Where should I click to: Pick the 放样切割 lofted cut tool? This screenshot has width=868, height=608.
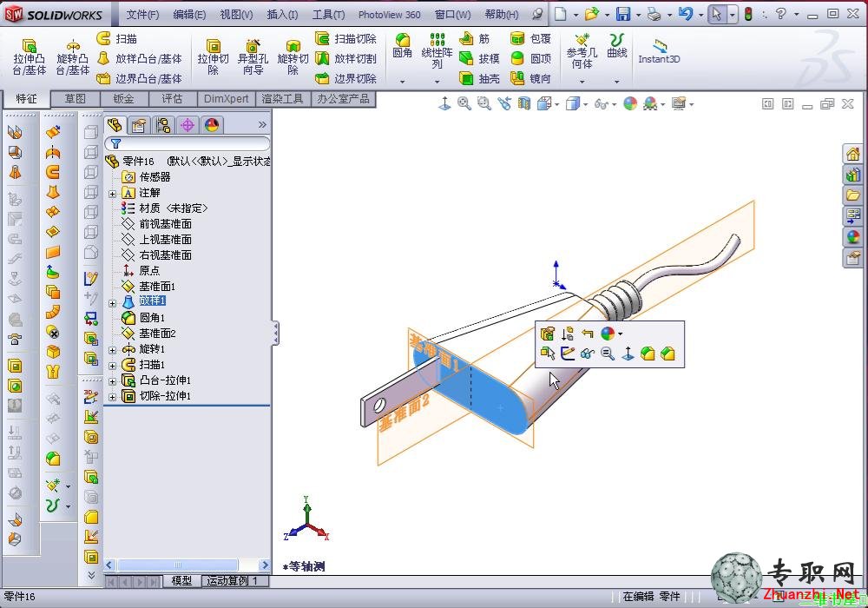[x=346, y=59]
